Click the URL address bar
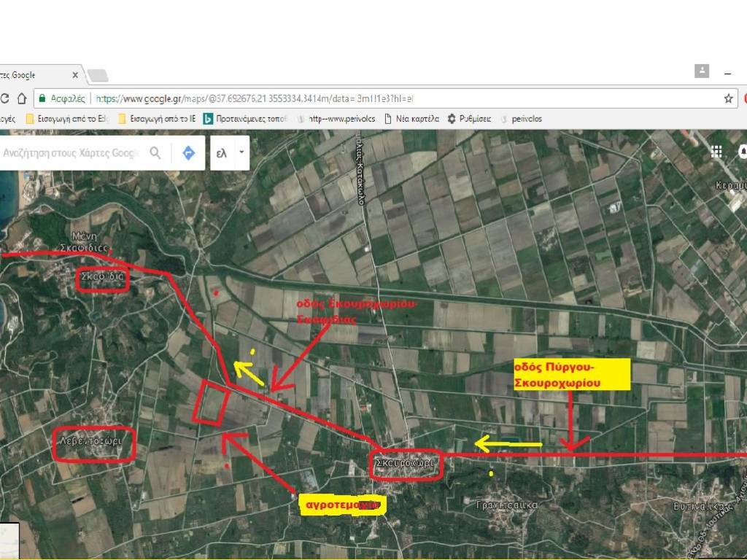Screen dimensions: 747x560 point(365,98)
